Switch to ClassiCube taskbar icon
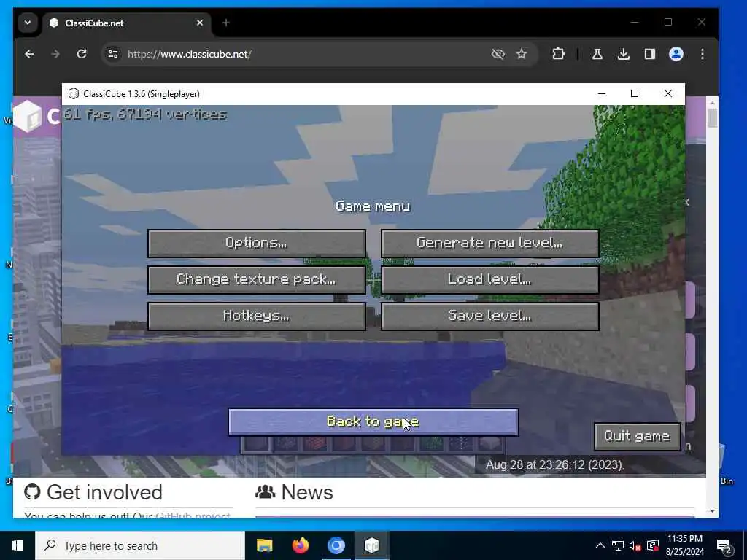Image resolution: width=747 pixels, height=560 pixels. 371,545
